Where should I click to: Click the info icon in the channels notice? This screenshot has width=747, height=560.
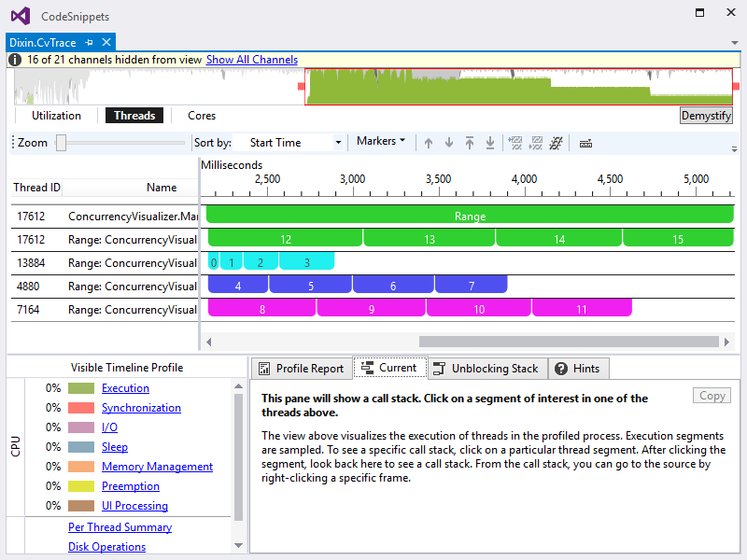pyautogui.click(x=15, y=60)
